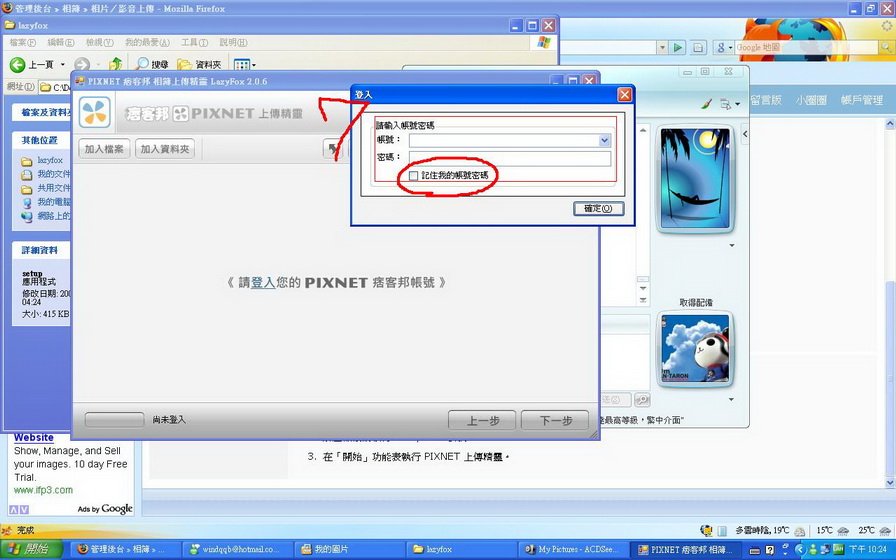Viewport: 896px width, 560px height.
Task: Open 網路上的芳鄰 link in Explorer sidebar
Action: [54, 216]
